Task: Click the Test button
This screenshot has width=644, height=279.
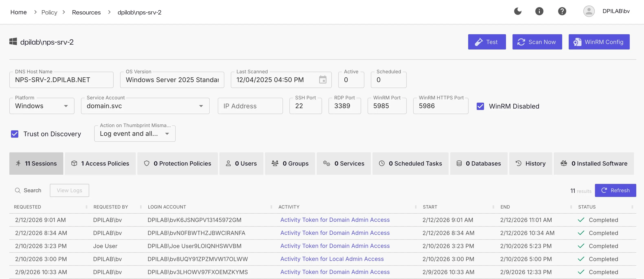Action: (487, 42)
